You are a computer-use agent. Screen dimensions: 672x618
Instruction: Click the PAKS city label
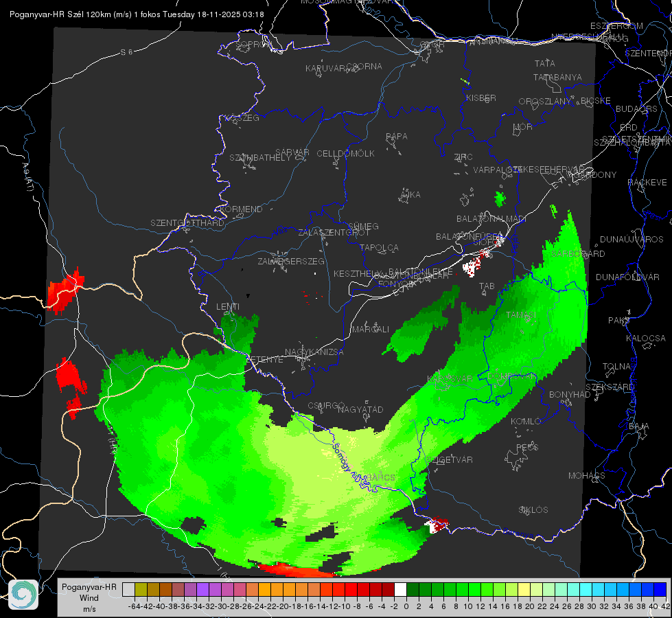click(x=619, y=321)
